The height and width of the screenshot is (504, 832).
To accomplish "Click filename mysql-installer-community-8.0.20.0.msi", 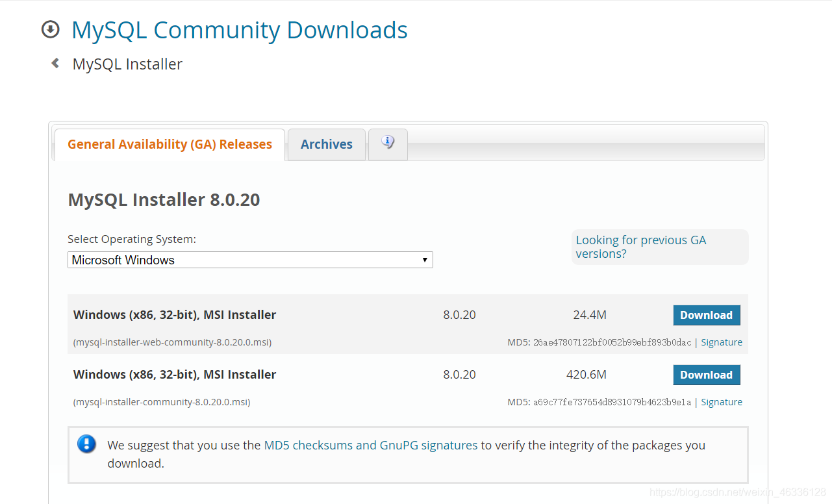I will tap(162, 402).
